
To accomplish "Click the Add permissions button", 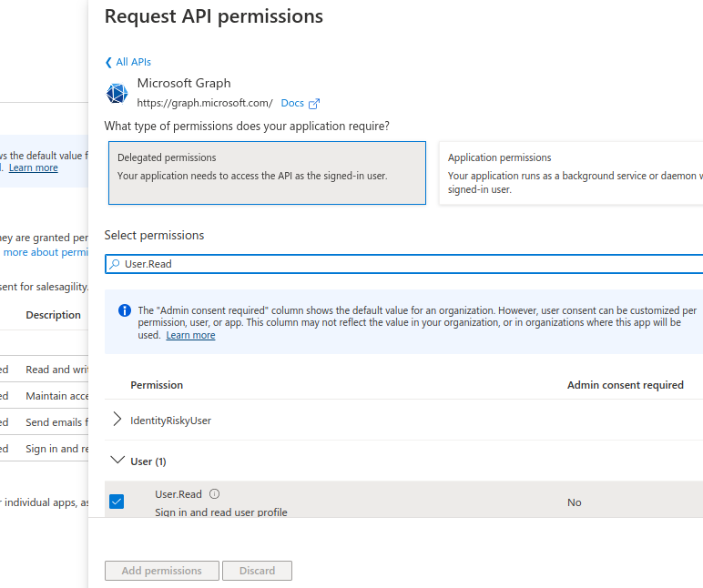I will pos(162,571).
